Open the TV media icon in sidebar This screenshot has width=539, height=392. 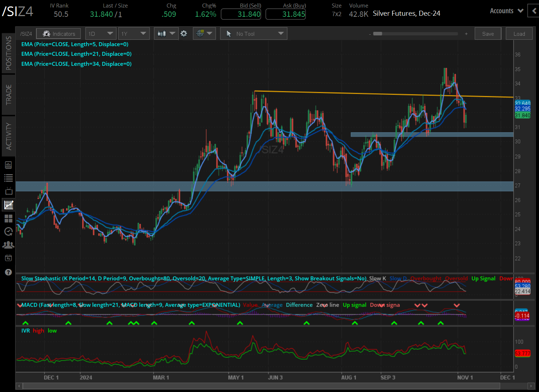9,191
